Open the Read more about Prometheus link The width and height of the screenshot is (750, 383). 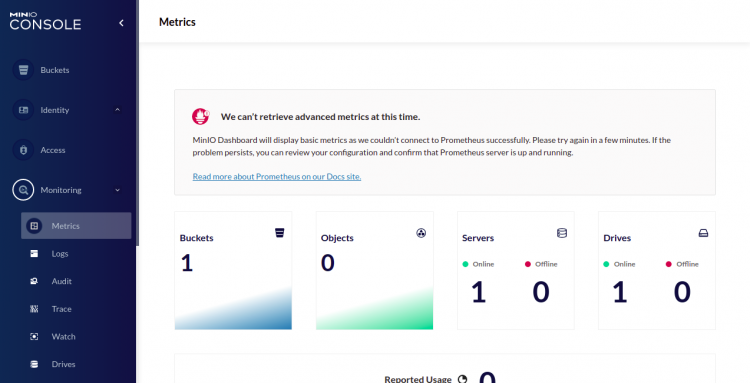tap(277, 176)
